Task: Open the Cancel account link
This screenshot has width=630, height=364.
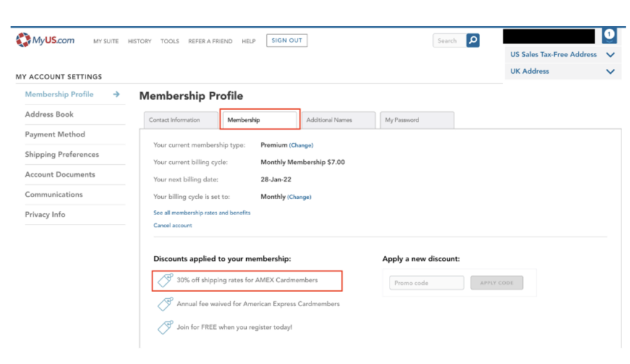Action: (173, 226)
